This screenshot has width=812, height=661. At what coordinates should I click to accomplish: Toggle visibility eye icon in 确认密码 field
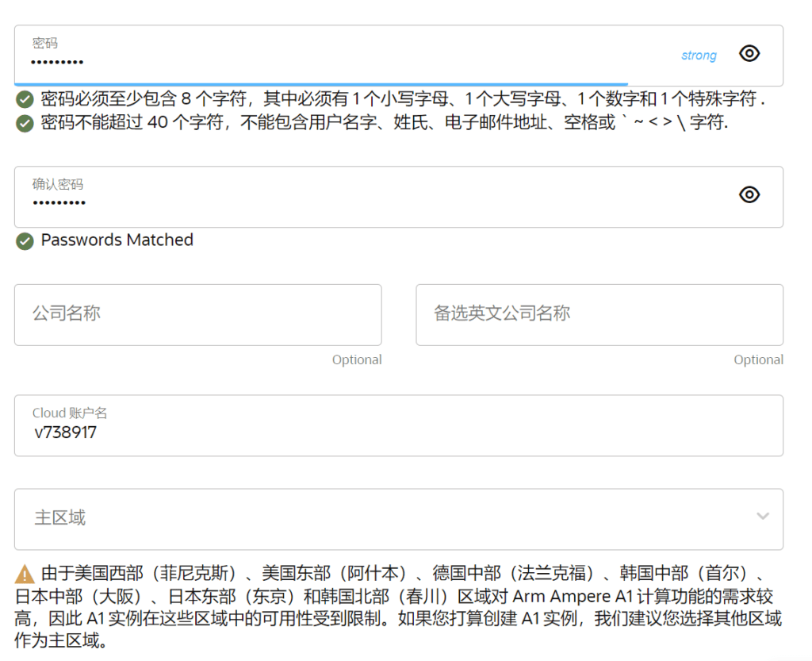[749, 194]
